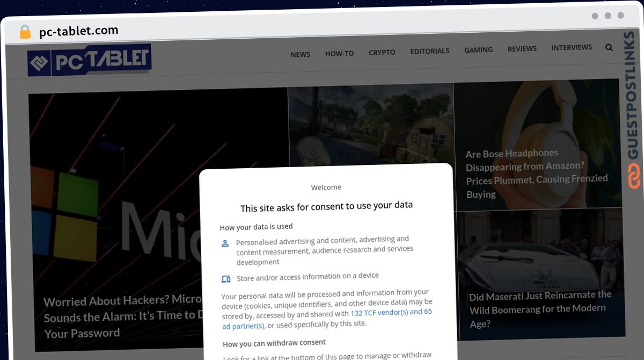This screenshot has height=360, width=644.
Task: Select CRYPTO in the navigation bar
Action: point(382,52)
